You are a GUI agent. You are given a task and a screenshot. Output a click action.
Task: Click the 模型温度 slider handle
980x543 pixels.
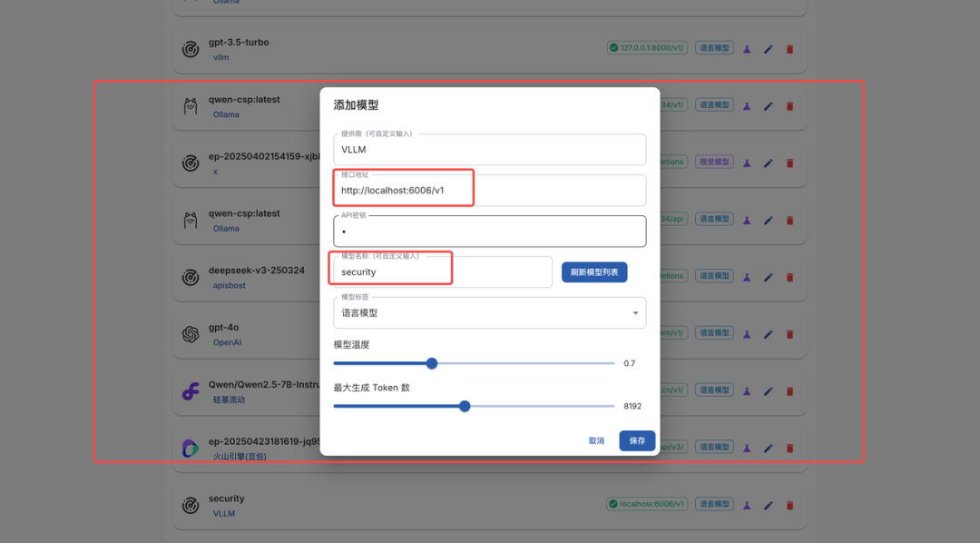point(432,363)
